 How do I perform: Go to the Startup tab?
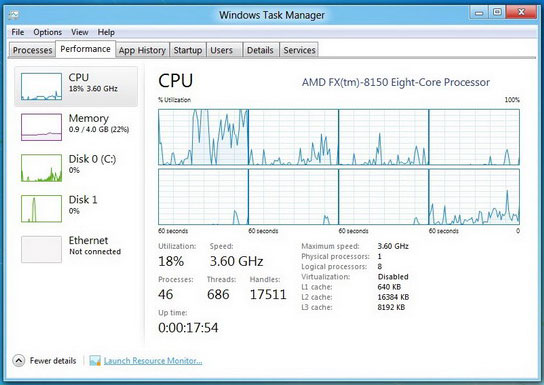[188, 50]
